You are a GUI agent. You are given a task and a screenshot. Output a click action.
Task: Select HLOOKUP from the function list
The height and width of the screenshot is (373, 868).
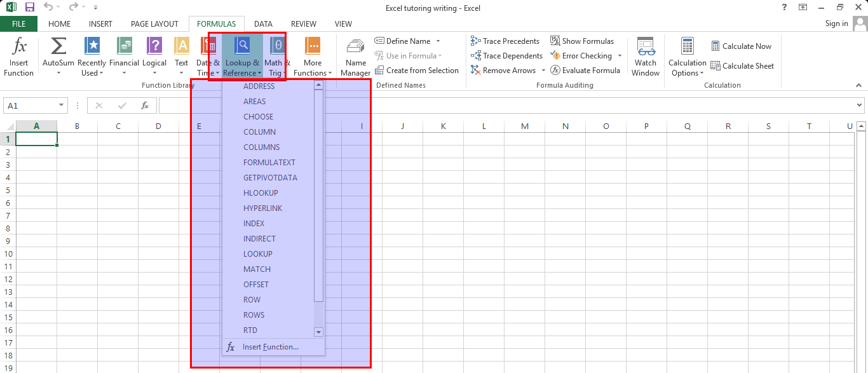pos(261,193)
